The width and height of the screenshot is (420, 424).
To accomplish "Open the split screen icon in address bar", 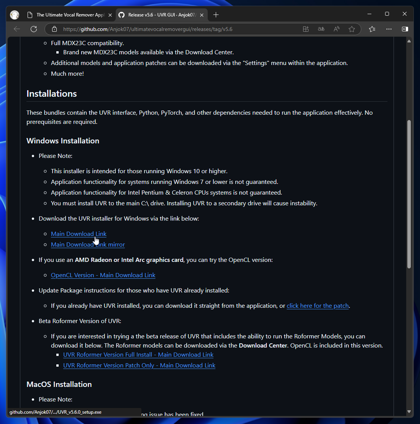I will [306, 29].
